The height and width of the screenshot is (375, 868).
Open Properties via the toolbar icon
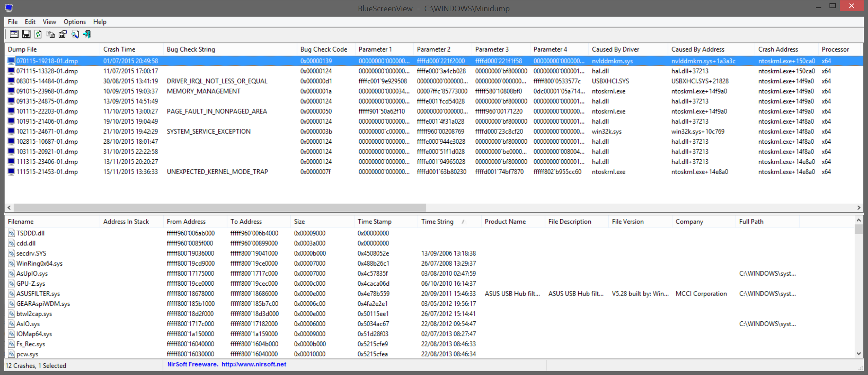click(x=63, y=34)
